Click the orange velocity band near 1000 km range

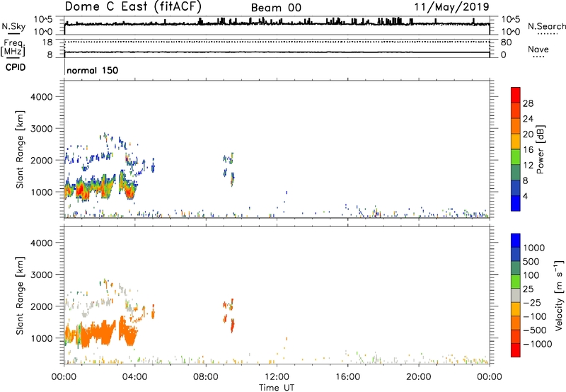(101, 333)
